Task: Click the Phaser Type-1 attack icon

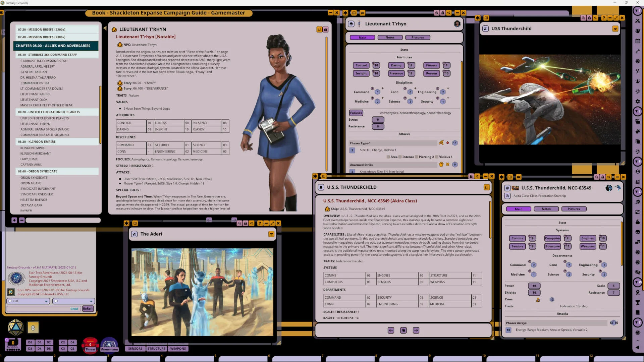Action: pyautogui.click(x=441, y=143)
